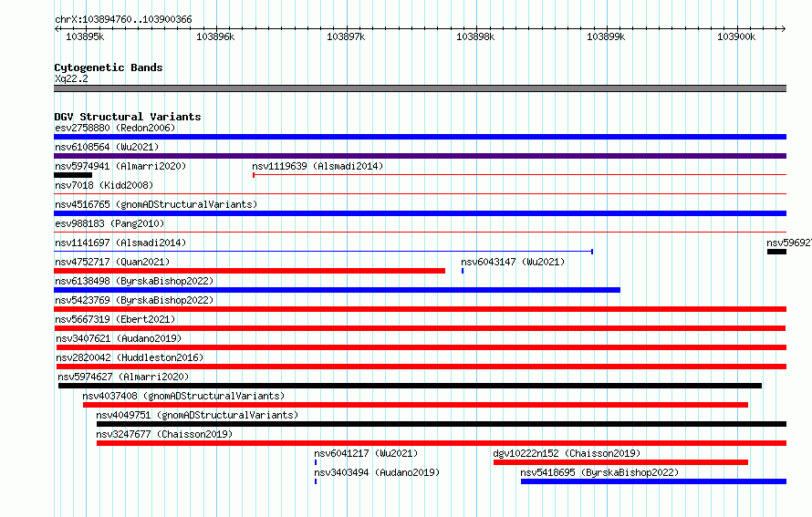Select the red nsv5667319 variant bar
This screenshot has width=812, height=517.
(x=420, y=328)
